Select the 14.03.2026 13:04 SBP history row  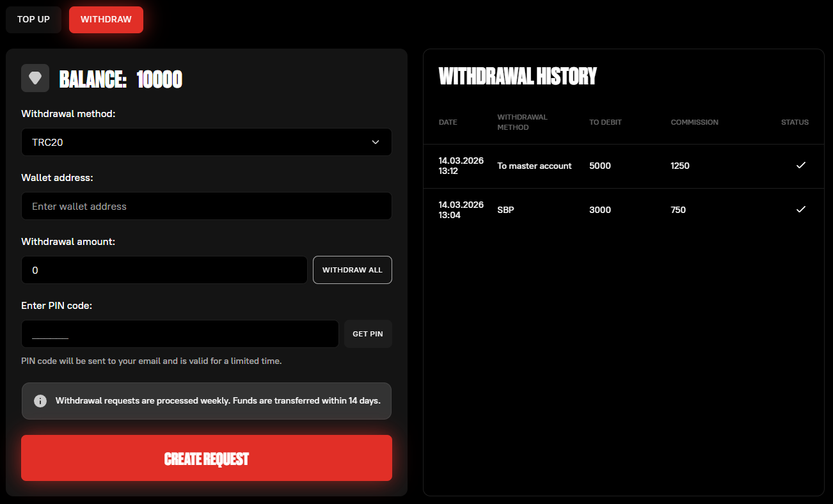623,210
